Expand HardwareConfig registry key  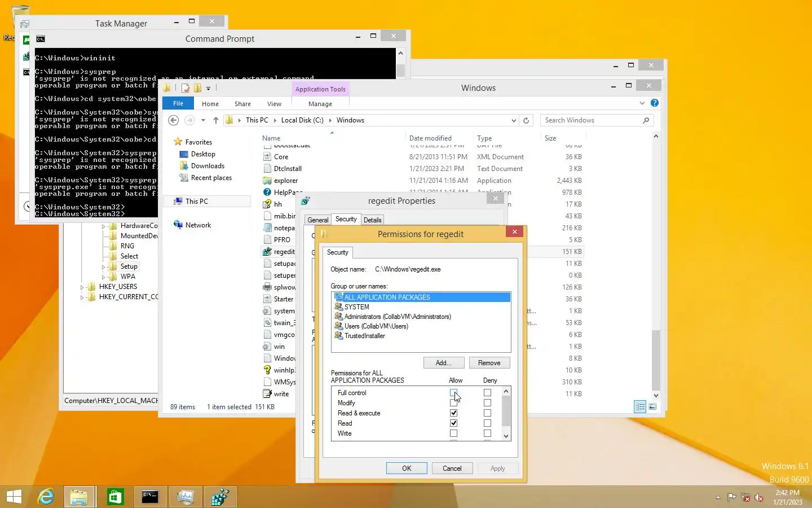[103, 226]
